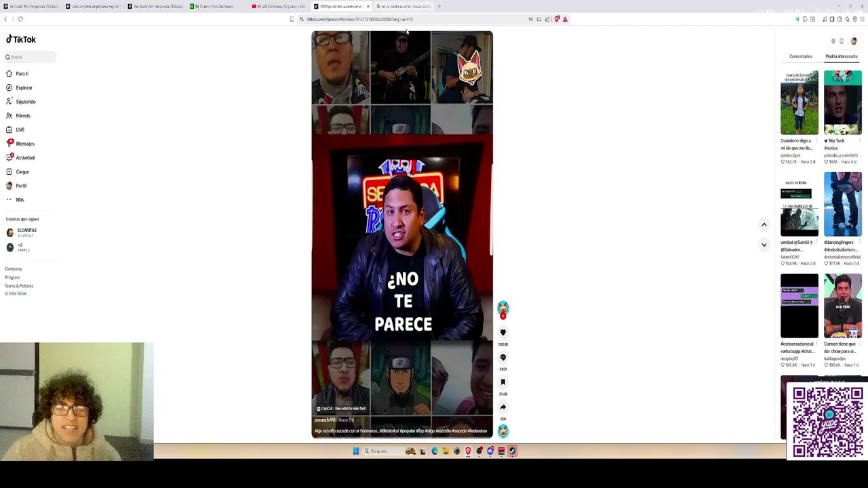Open the #conversacionesd suggested video
The width and height of the screenshot is (868, 488).
[800, 305]
